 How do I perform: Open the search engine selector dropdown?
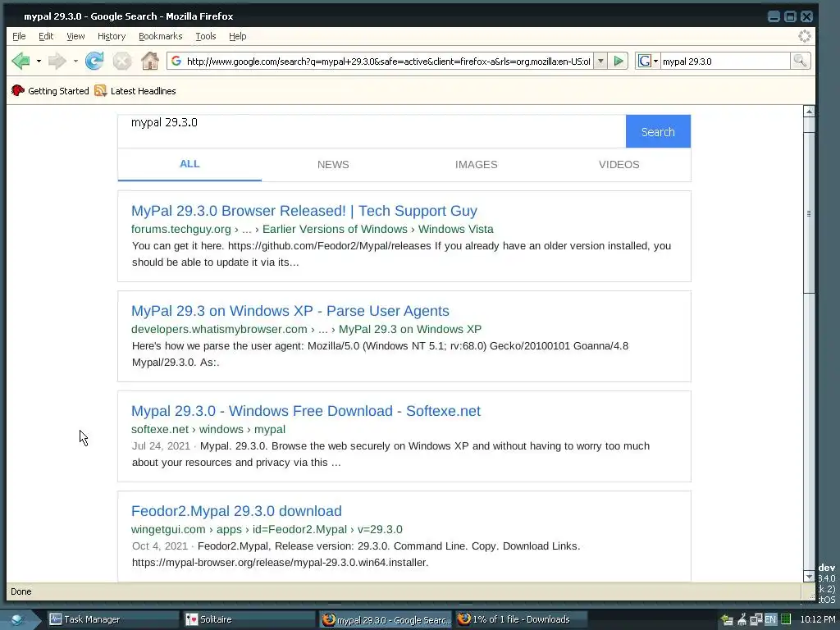click(x=647, y=61)
